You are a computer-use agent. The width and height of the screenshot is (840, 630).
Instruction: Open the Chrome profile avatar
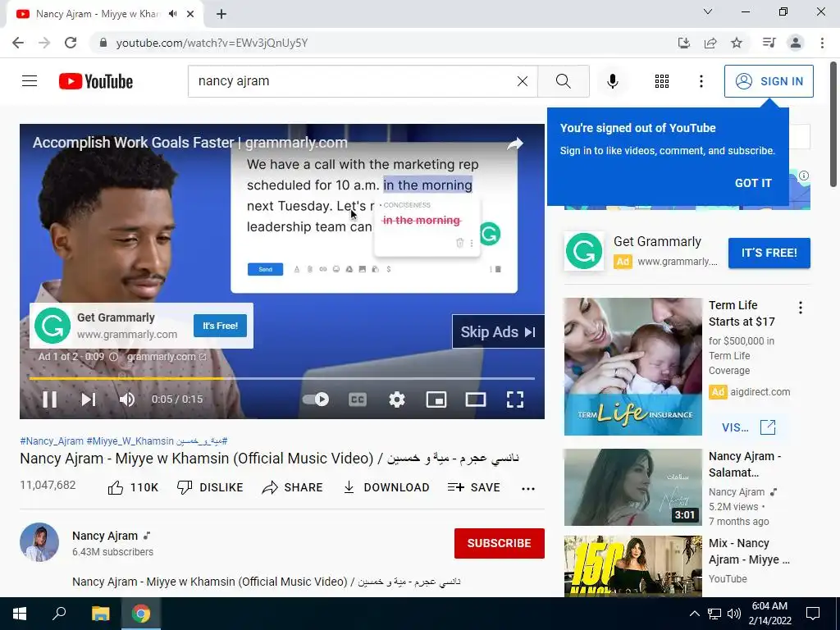tap(796, 43)
